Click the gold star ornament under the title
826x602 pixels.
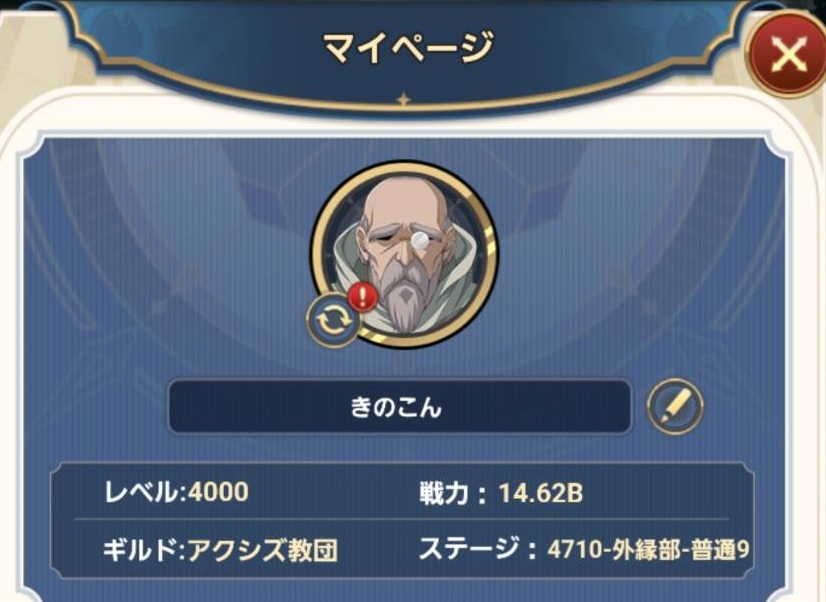404,98
